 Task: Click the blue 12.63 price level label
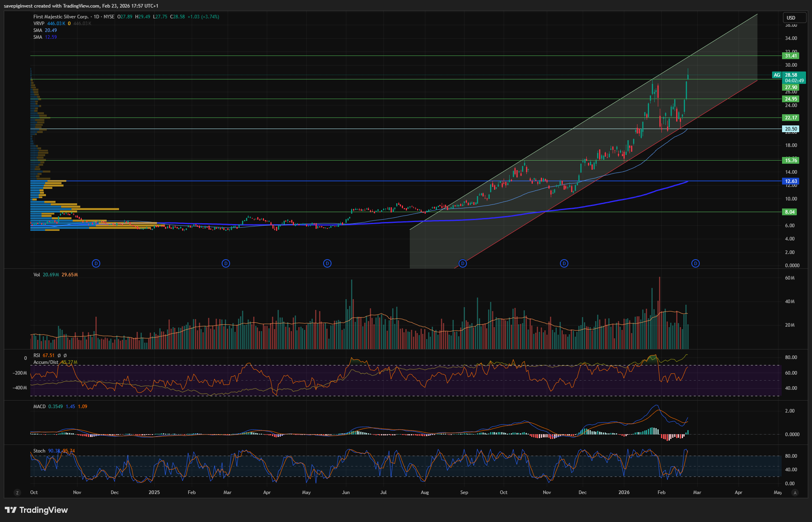(x=790, y=181)
